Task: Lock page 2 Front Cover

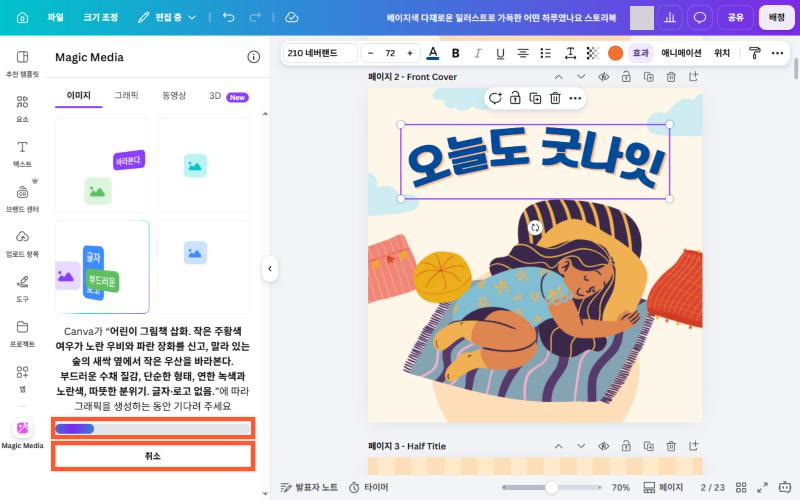Action: 626,77
